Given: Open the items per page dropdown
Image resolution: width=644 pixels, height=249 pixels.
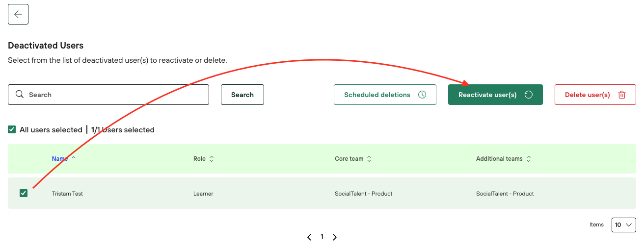Looking at the screenshot, I should click(x=623, y=225).
